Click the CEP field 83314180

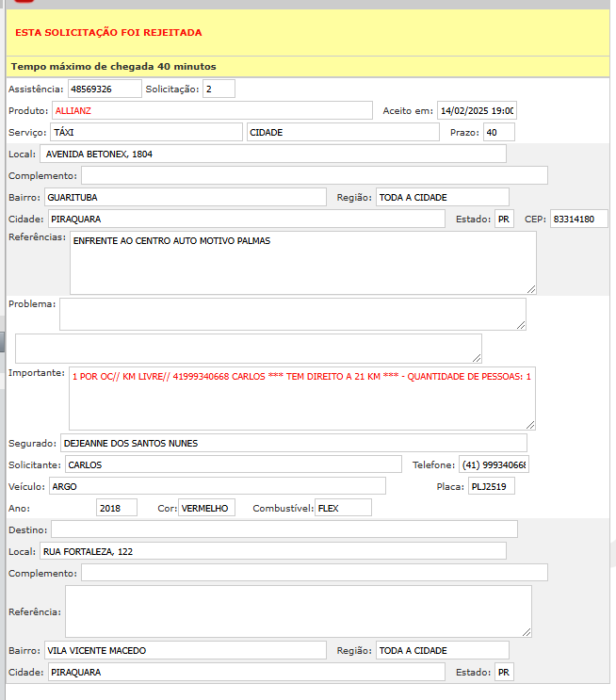coord(578,219)
